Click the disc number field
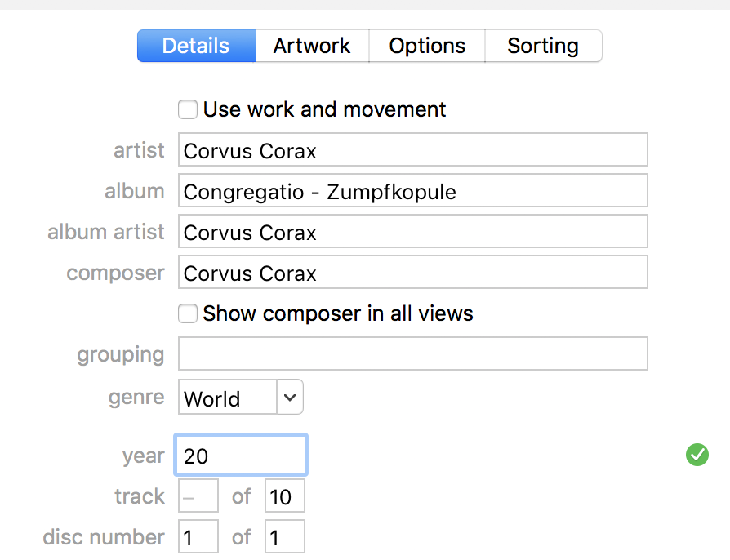730x560 pixels. coord(198,537)
